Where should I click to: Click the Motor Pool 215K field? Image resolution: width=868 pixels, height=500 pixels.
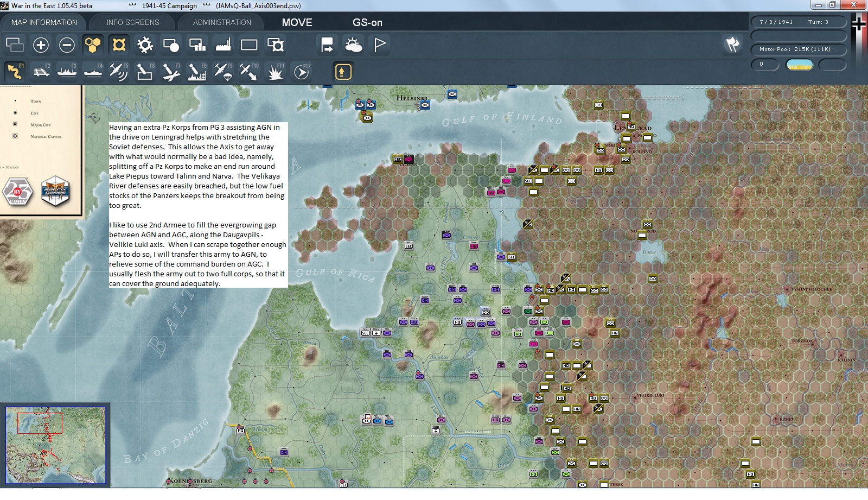[x=799, y=49]
